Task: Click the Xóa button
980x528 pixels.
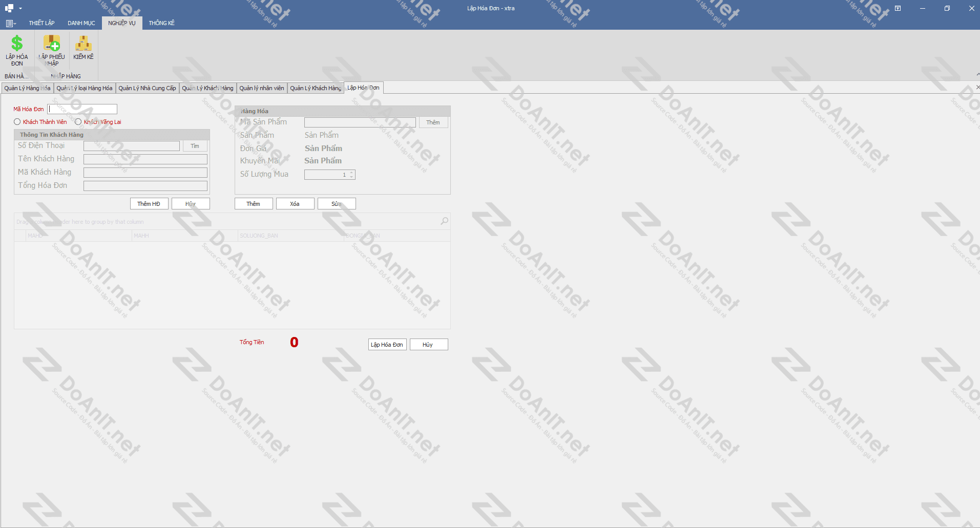Action: (295, 204)
